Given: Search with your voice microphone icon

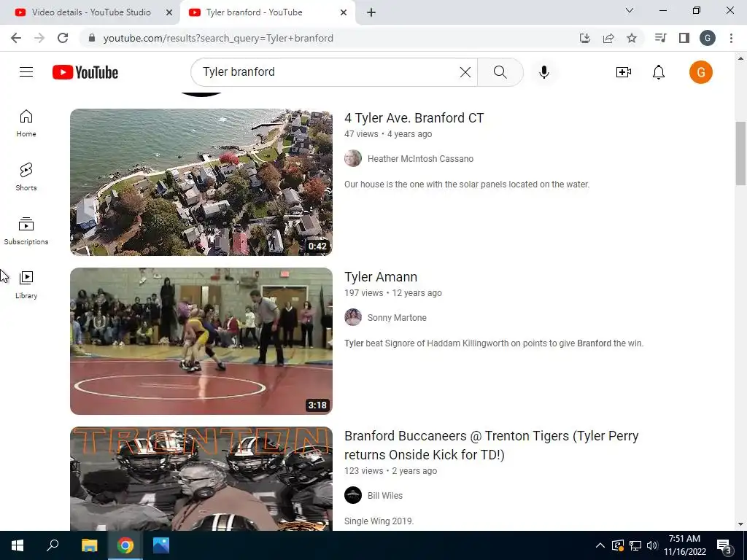Looking at the screenshot, I should (544, 72).
